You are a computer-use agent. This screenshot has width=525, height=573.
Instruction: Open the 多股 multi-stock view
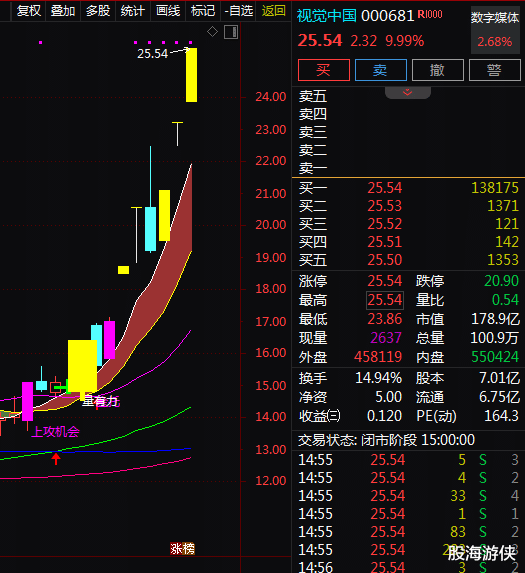coord(98,11)
